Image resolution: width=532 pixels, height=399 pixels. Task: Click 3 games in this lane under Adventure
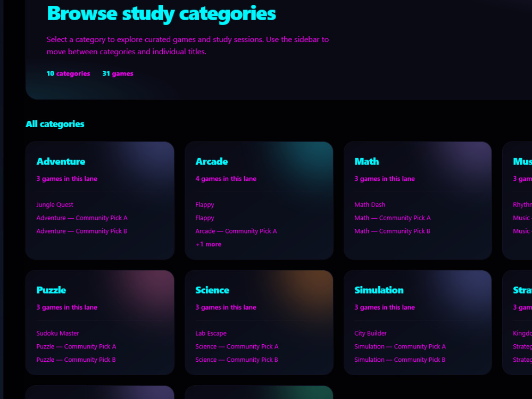(67, 179)
